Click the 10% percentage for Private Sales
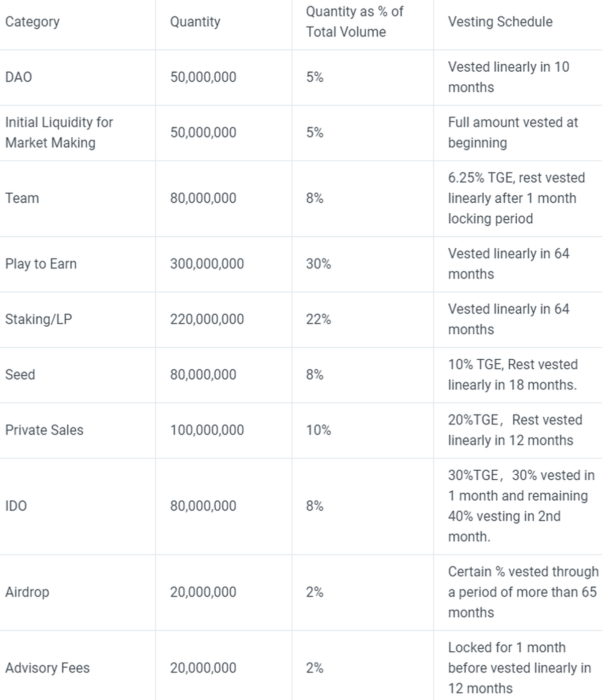This screenshot has width=602, height=700. [x=318, y=430]
